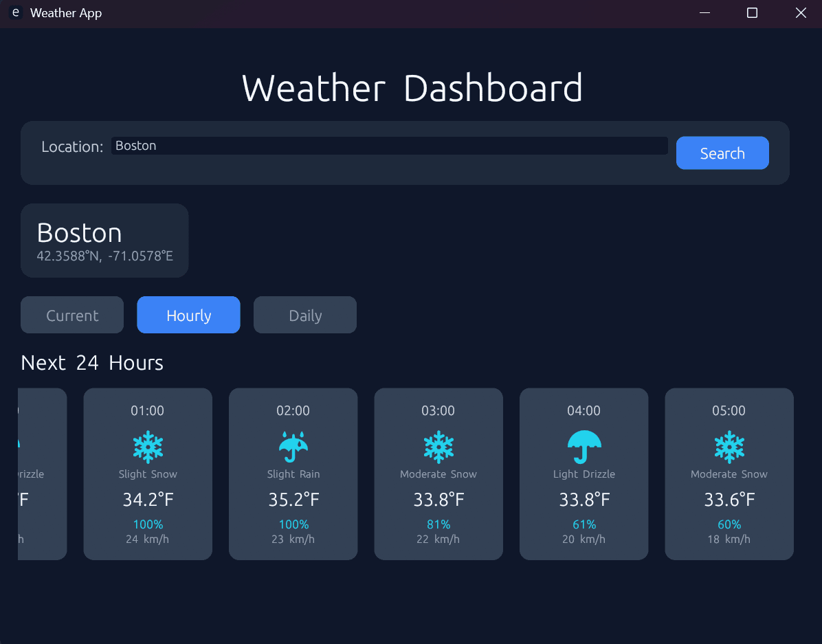This screenshot has height=644, width=822.
Task: Switch to the Current tab
Action: point(71,315)
